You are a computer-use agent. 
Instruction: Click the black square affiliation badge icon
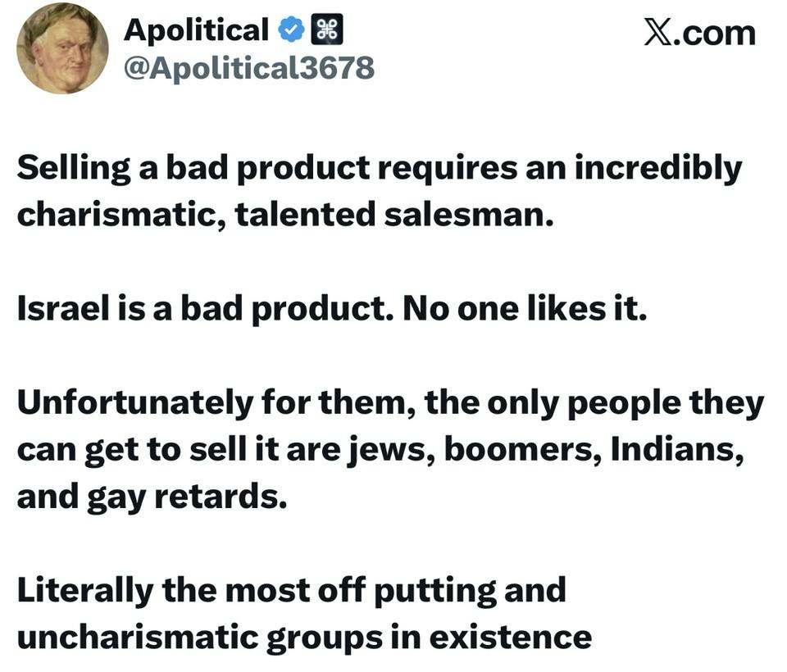(x=327, y=30)
